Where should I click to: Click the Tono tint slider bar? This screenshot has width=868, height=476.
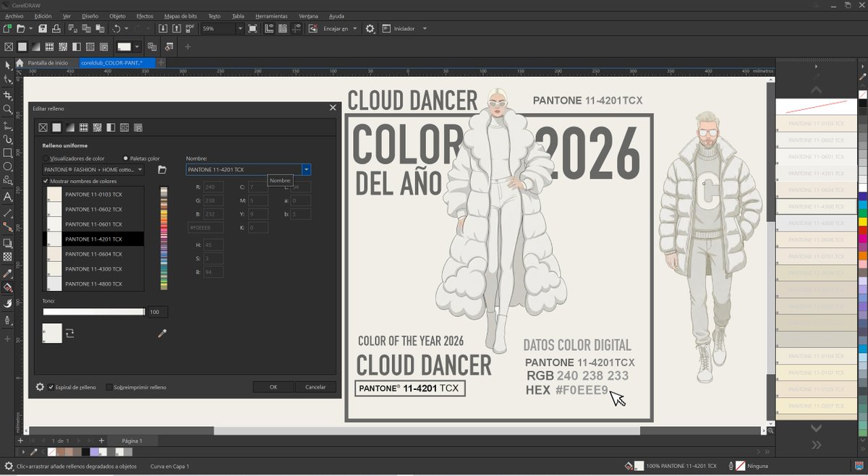coord(94,312)
